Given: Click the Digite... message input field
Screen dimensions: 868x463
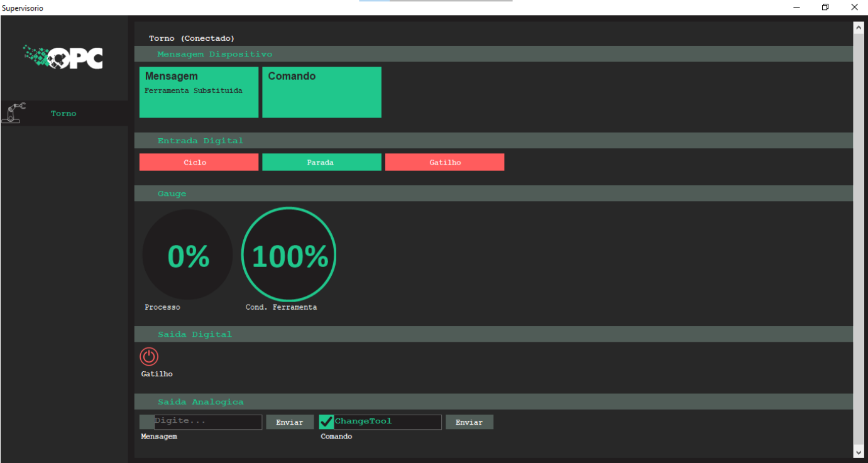Looking at the screenshot, I should pos(207,422).
